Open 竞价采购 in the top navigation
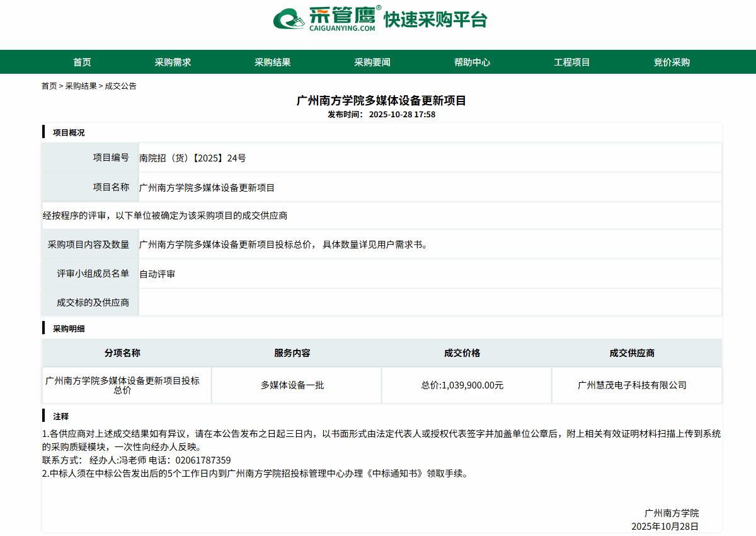The width and height of the screenshot is (756, 536). click(x=671, y=62)
